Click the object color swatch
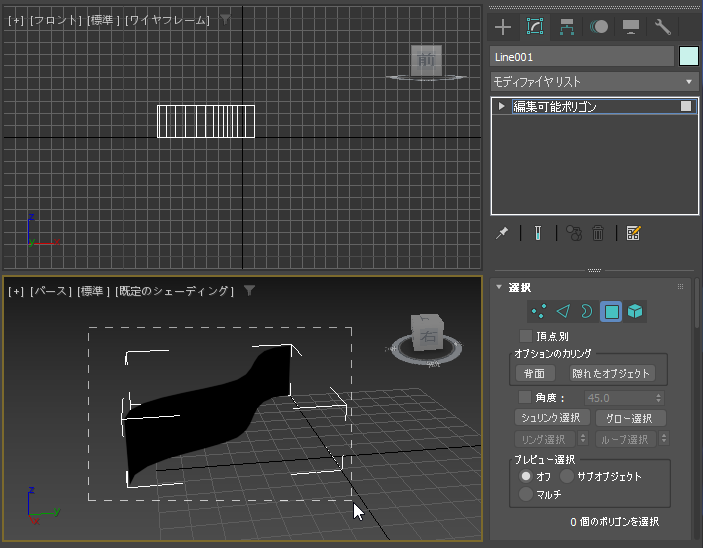Image resolution: width=703 pixels, height=548 pixels. (x=688, y=56)
